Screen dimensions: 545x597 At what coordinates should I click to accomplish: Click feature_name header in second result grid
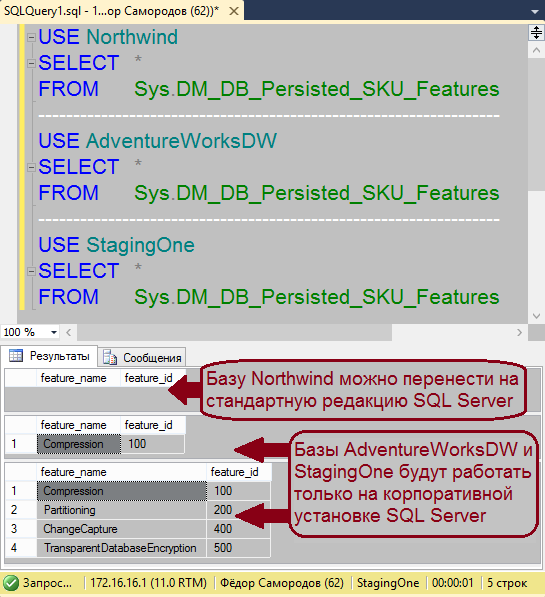pos(79,425)
